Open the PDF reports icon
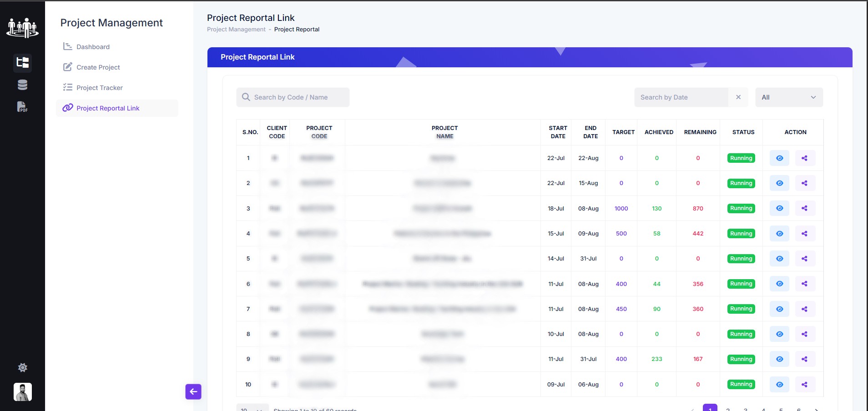Viewport: 868px width, 411px height. 22,107
